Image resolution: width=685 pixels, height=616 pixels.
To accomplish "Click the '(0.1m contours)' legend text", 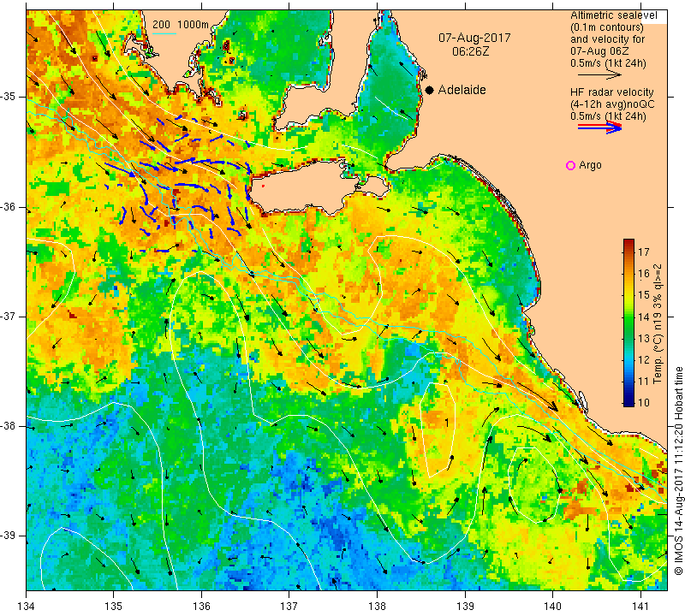I will 606,27.
